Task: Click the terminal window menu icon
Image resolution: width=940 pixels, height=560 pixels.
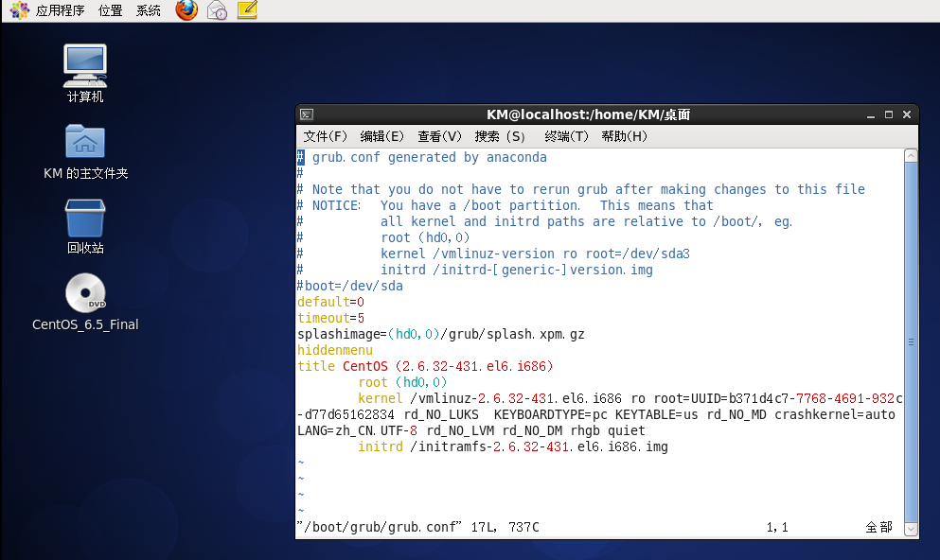Action: click(x=307, y=114)
